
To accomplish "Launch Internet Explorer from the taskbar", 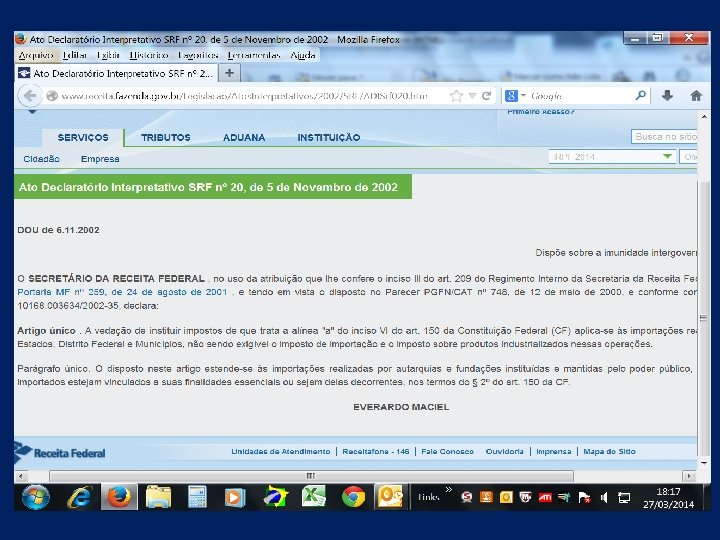I will pos(80,497).
